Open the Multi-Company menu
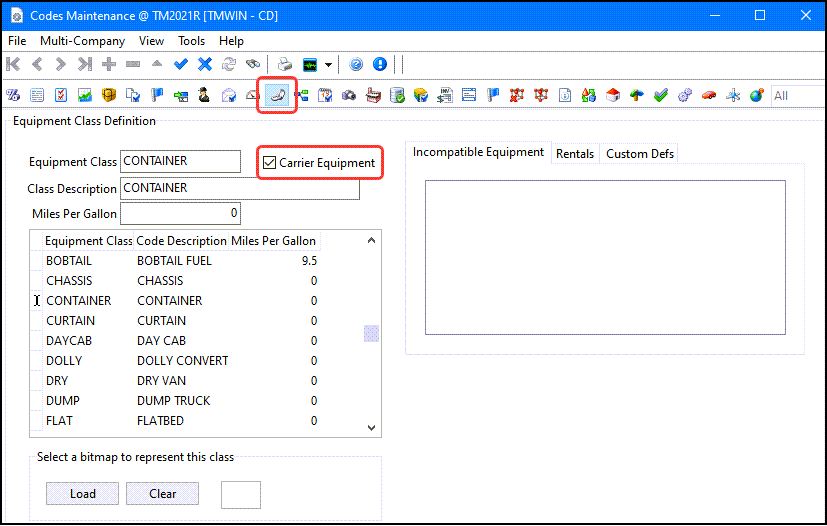 (x=82, y=41)
